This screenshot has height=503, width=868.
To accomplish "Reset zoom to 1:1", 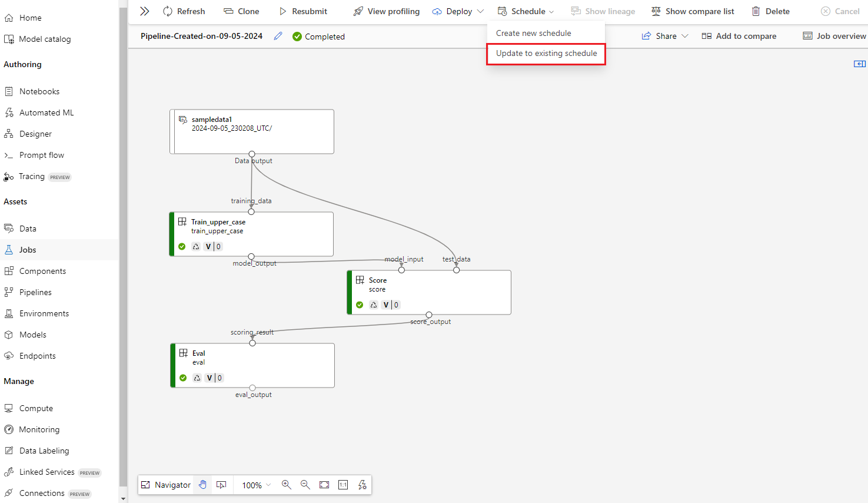I will [343, 485].
